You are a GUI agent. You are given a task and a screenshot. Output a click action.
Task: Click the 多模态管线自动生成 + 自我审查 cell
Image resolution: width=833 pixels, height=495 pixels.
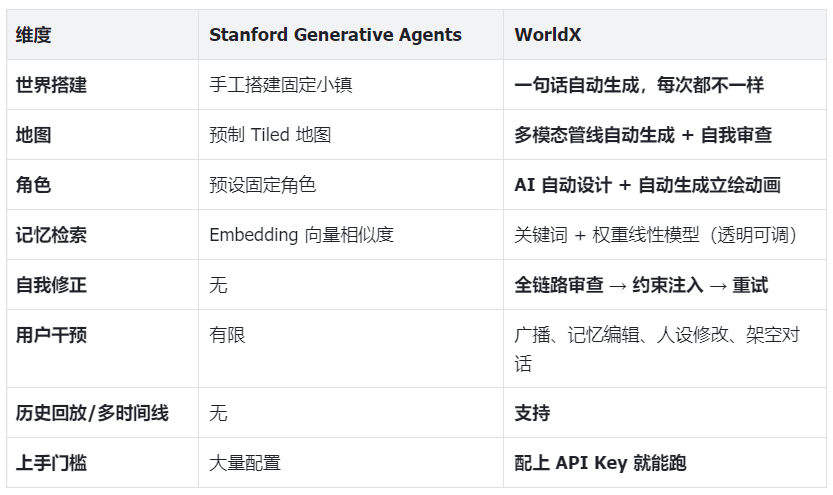(665, 135)
